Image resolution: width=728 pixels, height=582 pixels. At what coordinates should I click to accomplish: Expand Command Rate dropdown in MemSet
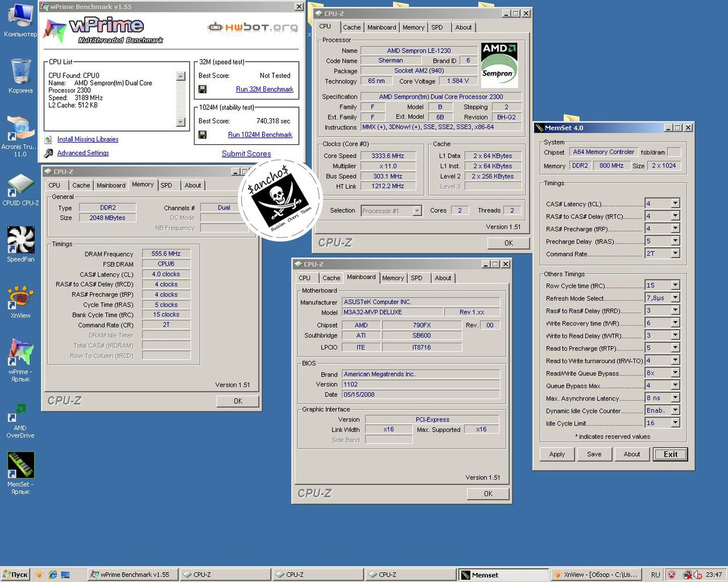[675, 254]
